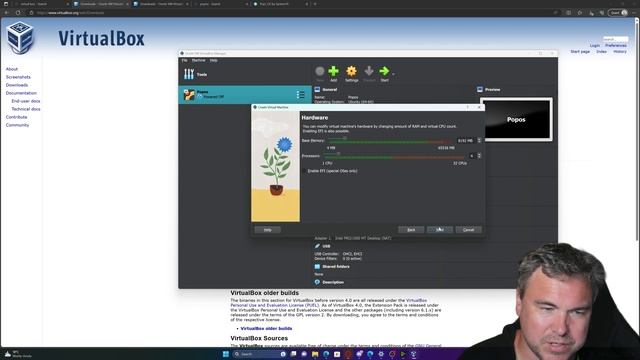Click the grey New machine icon
This screenshot has width=640, height=360.
click(x=320, y=71)
